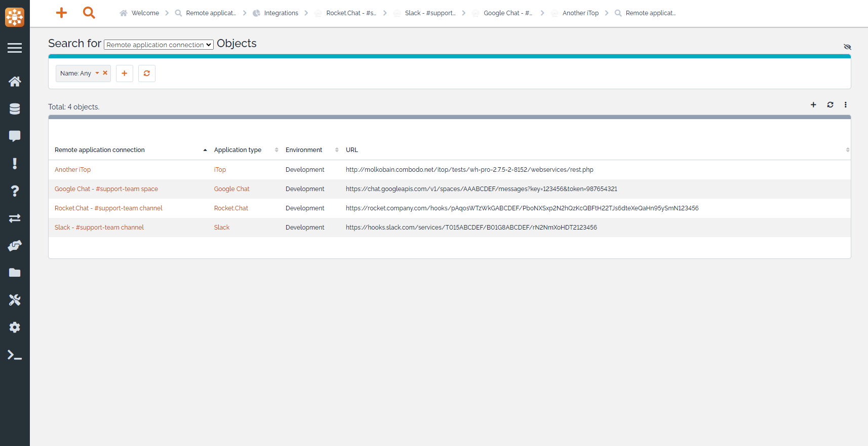
Task: Remove the Name: Any search criterion
Action: (x=105, y=73)
